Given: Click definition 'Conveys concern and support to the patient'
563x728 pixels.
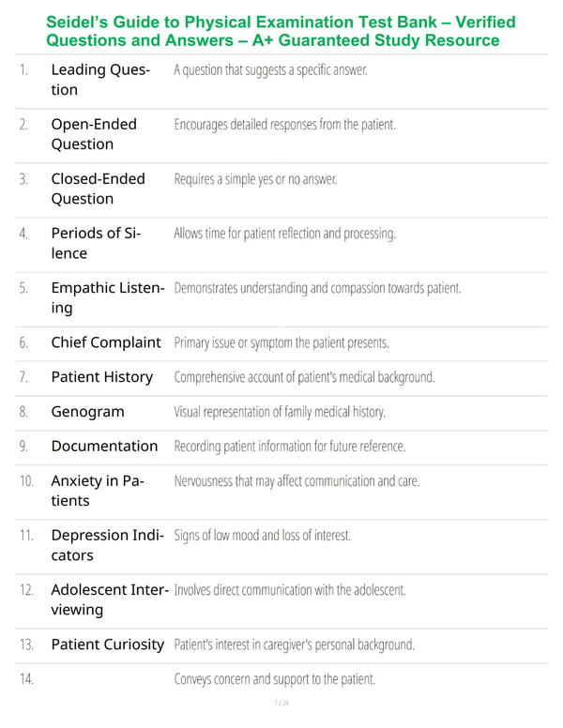Looking at the screenshot, I should (275, 679).
